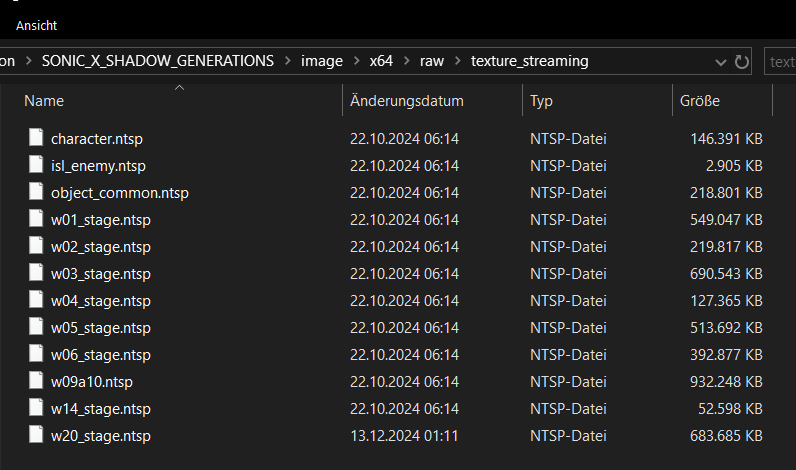Open address bar history dropdown

(x=720, y=62)
